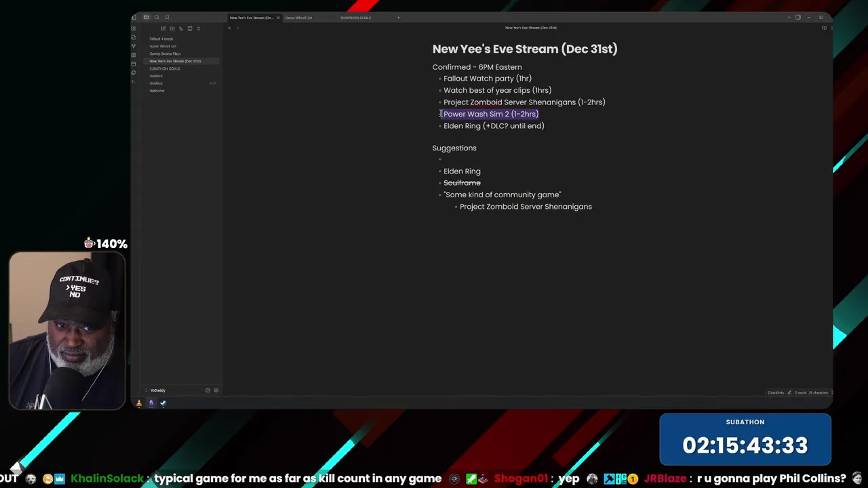Open the file explorer folder tab icon
Viewport: 868px width, 488px height.
(x=146, y=18)
